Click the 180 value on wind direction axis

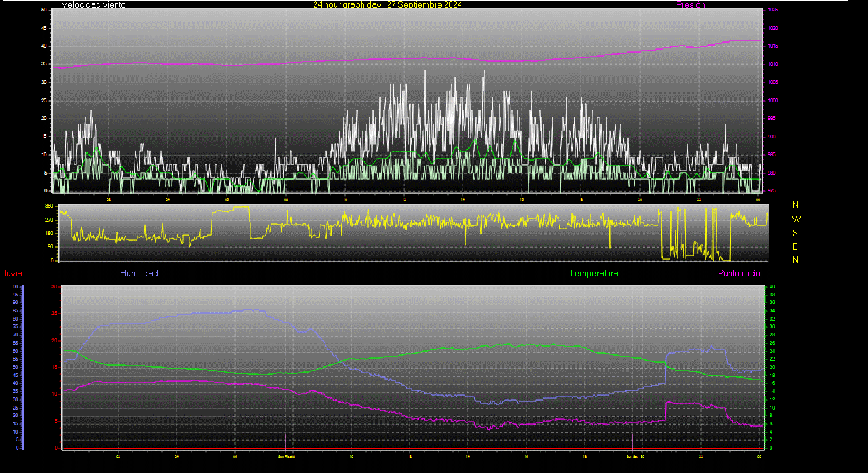(48, 234)
